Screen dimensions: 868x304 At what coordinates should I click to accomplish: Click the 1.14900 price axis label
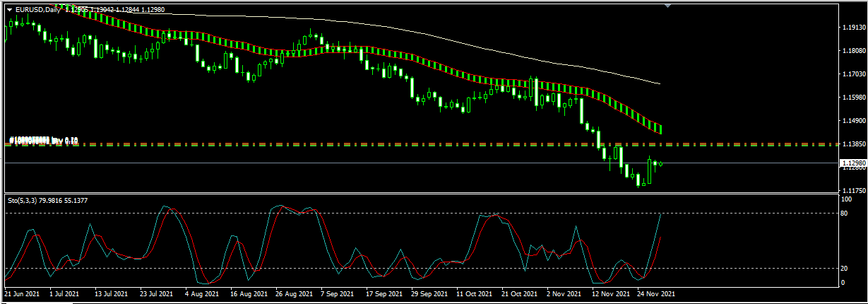(x=854, y=120)
